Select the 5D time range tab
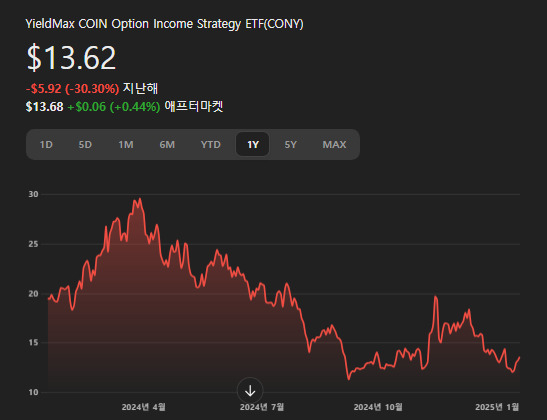 85,144
